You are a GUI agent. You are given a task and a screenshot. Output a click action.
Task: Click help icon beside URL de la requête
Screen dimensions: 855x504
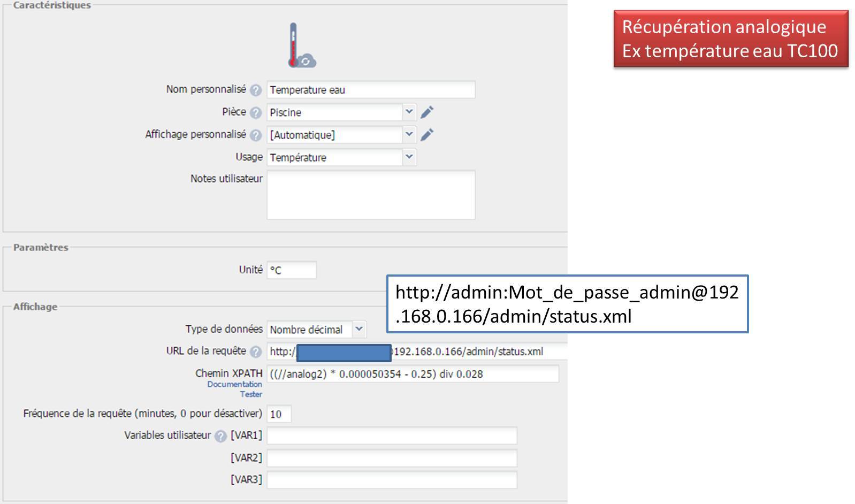[x=256, y=352]
